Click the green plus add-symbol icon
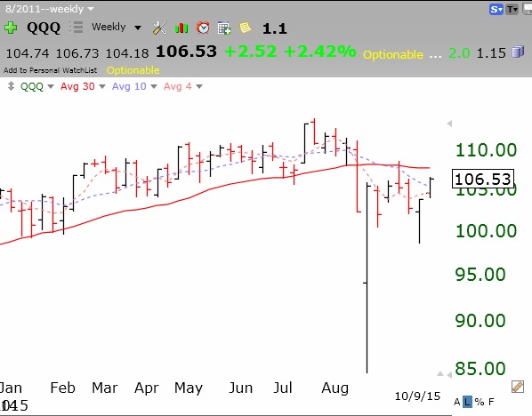Screen dimensions: 532x416 coord(11,28)
